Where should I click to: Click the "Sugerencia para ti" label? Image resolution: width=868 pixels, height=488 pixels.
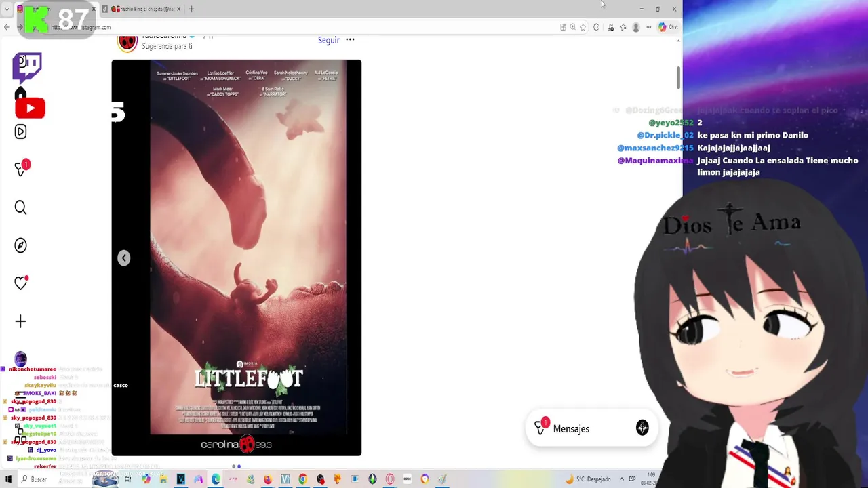pyautogui.click(x=167, y=46)
